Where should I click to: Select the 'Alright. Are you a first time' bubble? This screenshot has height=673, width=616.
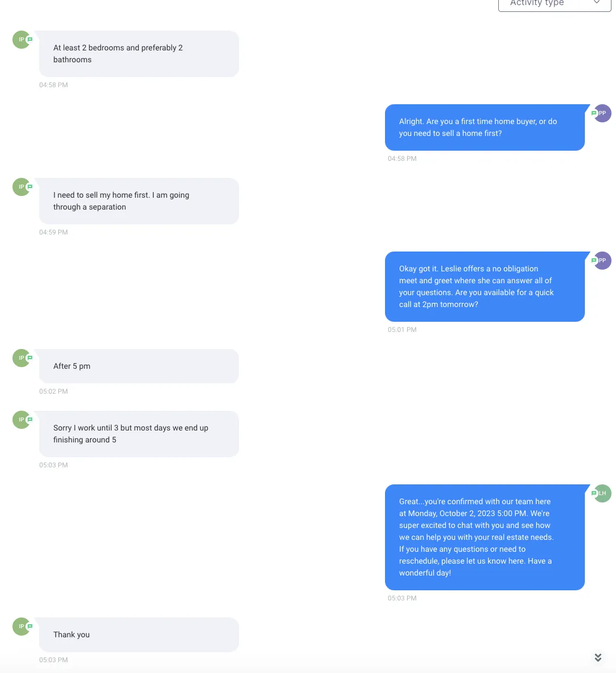485,127
